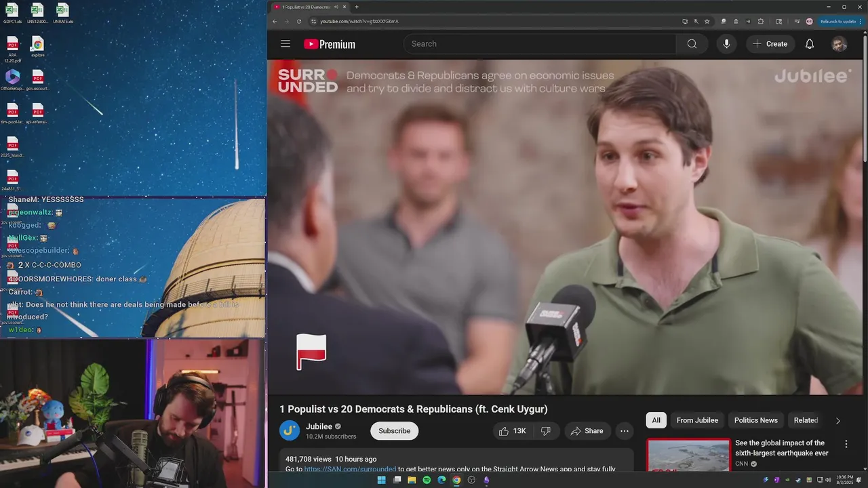The height and width of the screenshot is (488, 868).
Task: Close the YouTube browser tab
Action: point(344,7)
